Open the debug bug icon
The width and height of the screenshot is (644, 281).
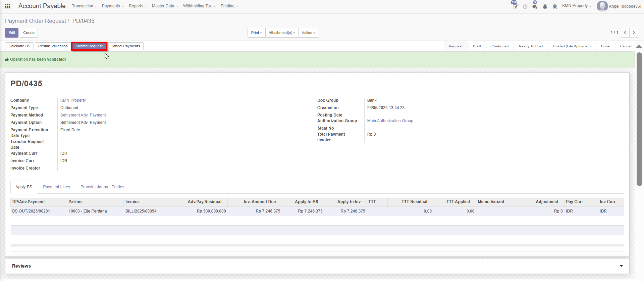pyautogui.click(x=555, y=6)
